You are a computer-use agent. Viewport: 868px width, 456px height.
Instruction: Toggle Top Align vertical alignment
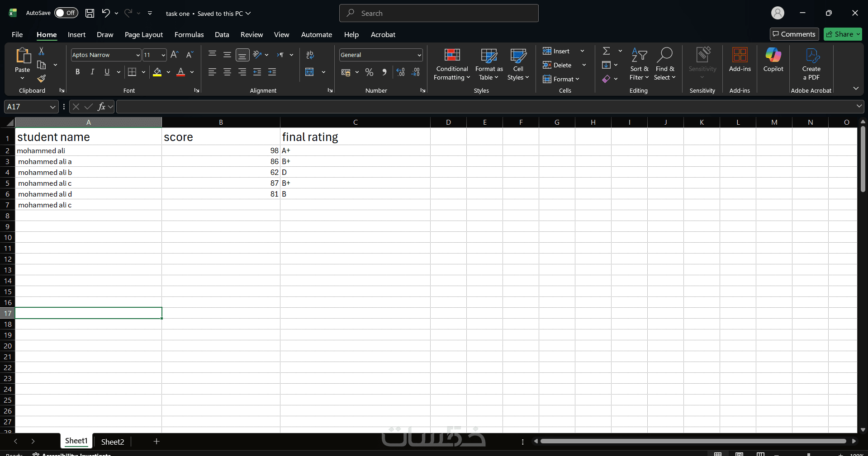pyautogui.click(x=212, y=55)
